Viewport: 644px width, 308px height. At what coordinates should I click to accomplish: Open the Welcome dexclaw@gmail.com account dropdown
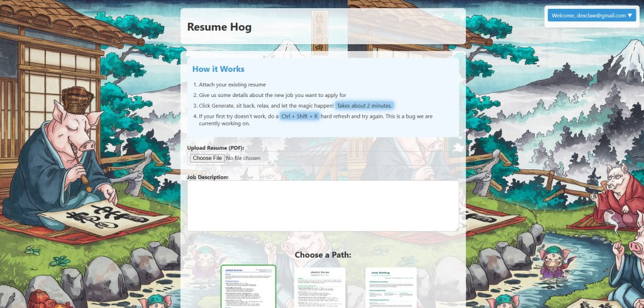point(591,16)
